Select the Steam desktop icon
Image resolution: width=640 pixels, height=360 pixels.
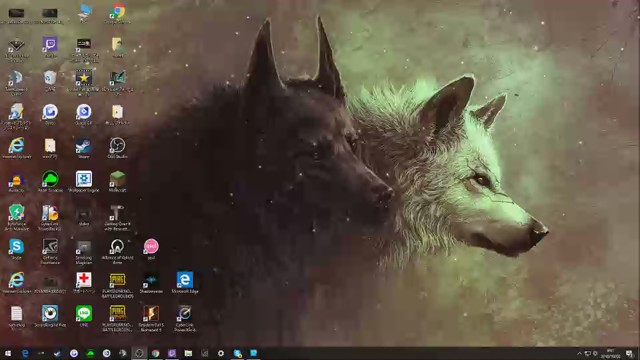click(x=84, y=148)
